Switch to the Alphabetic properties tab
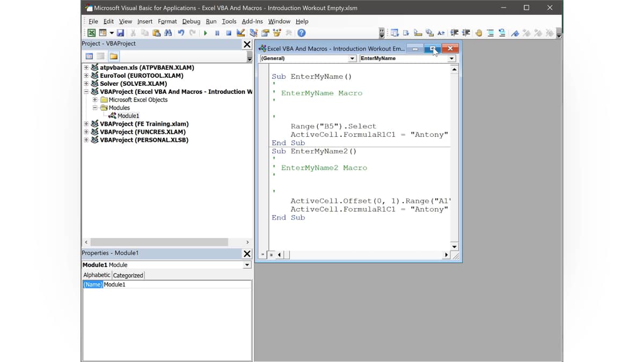 pyautogui.click(x=97, y=275)
